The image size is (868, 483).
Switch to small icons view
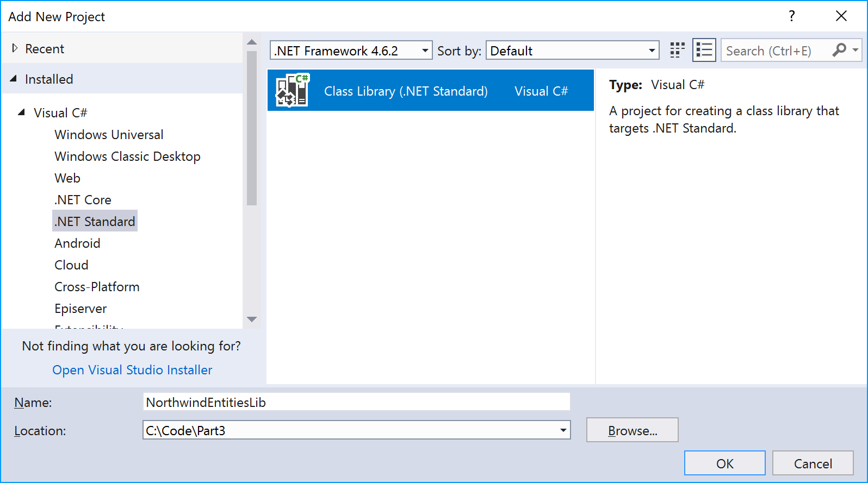[x=677, y=51]
